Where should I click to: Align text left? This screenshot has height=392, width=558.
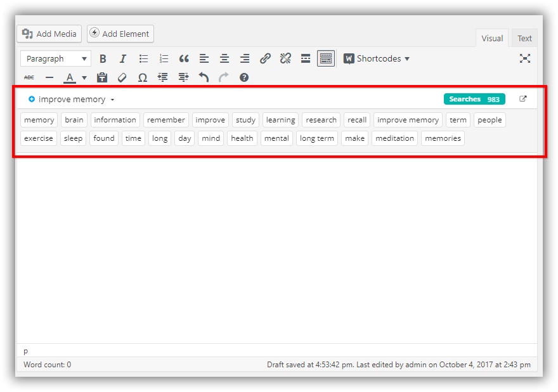click(204, 59)
